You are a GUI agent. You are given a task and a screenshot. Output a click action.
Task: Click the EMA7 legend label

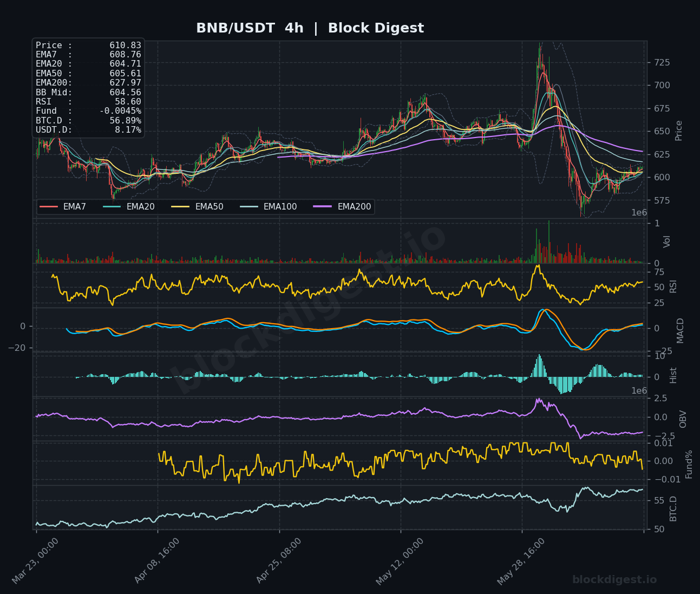pyautogui.click(x=75, y=207)
